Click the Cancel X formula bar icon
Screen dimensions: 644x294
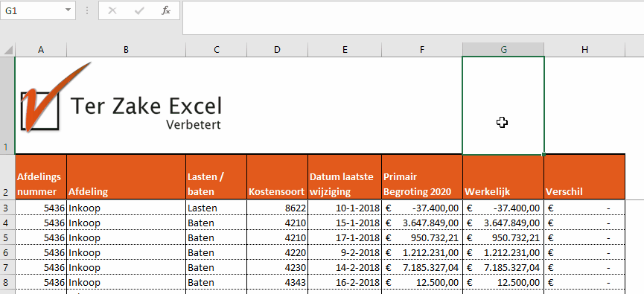pyautogui.click(x=112, y=10)
